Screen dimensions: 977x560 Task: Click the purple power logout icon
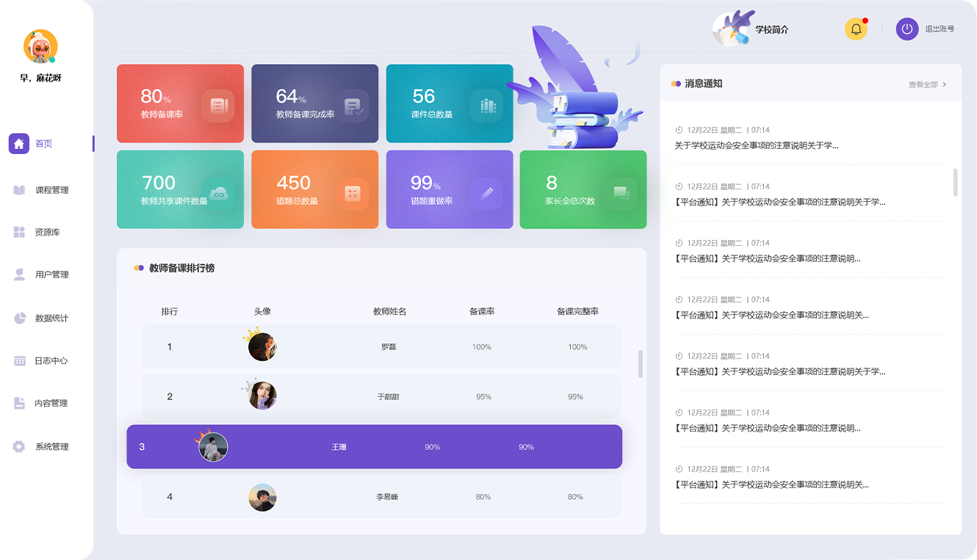tap(907, 29)
